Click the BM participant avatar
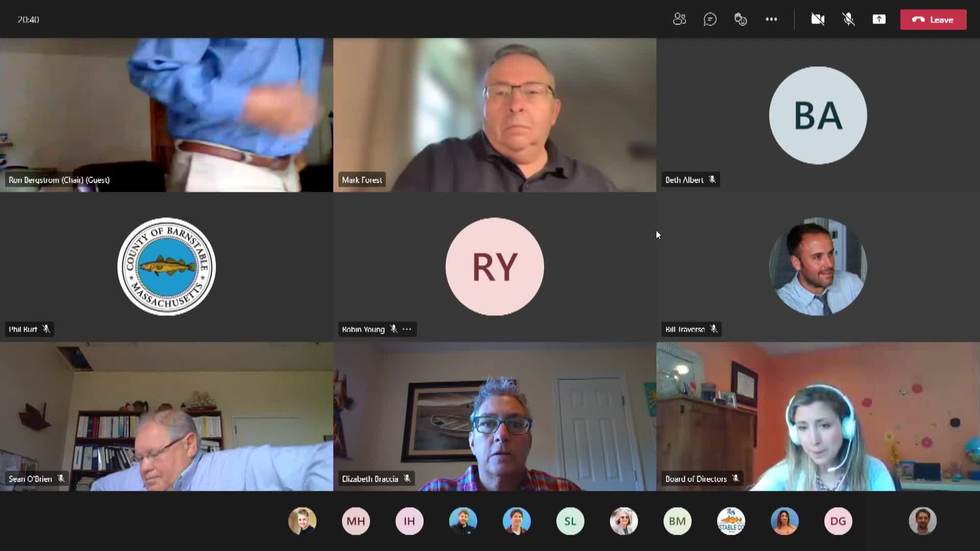The width and height of the screenshot is (980, 551). (x=677, y=521)
